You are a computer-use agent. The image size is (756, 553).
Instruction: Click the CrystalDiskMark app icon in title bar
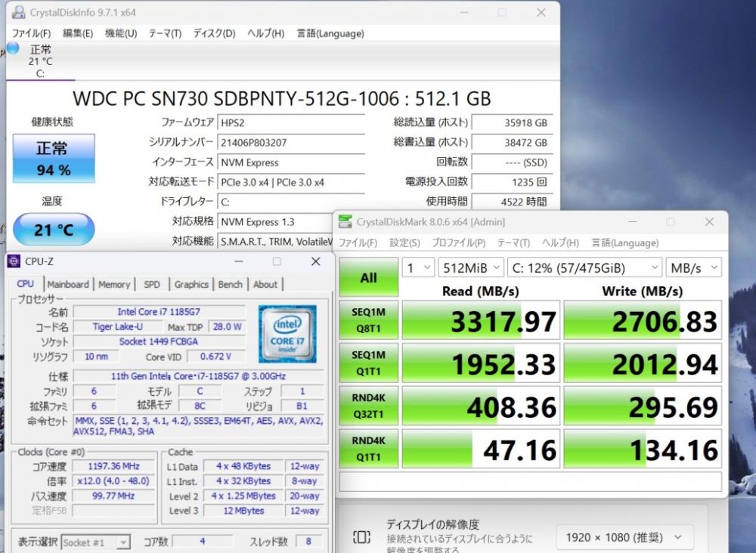345,221
